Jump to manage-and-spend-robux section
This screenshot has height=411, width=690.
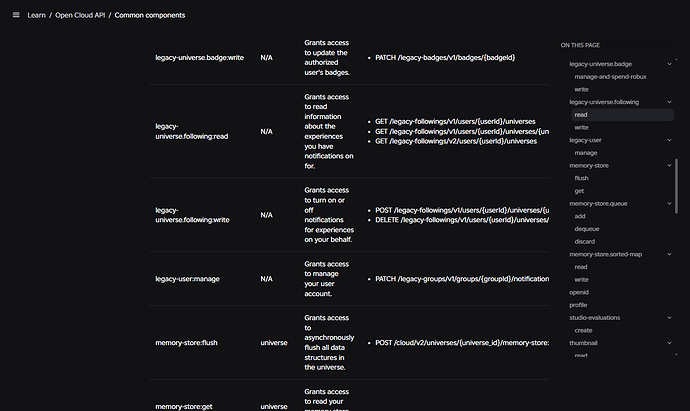(x=610, y=77)
